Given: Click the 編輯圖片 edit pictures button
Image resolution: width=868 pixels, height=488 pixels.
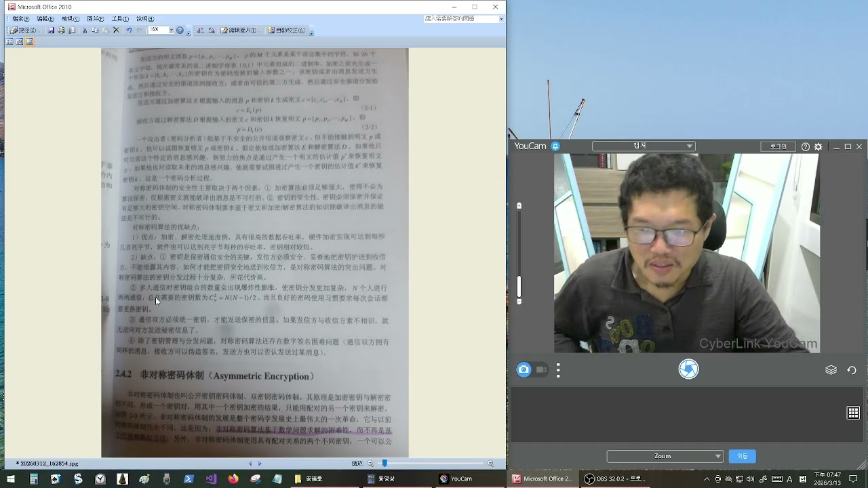Looking at the screenshot, I should tap(239, 30).
